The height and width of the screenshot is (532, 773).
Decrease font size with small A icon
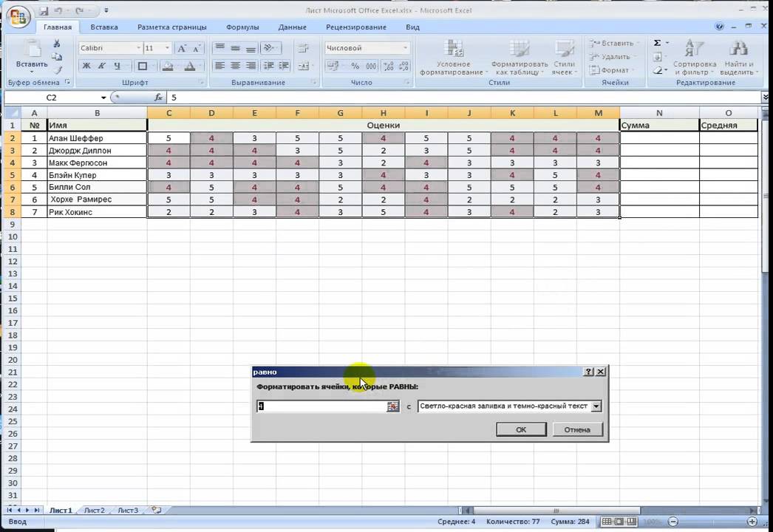point(197,48)
